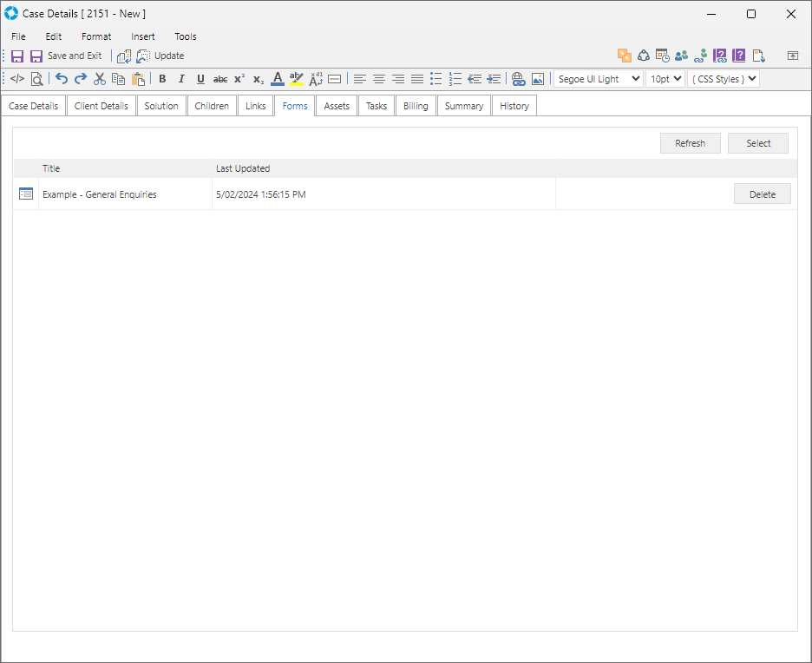Switch to the Billing tab
812x663 pixels.
[416, 106]
